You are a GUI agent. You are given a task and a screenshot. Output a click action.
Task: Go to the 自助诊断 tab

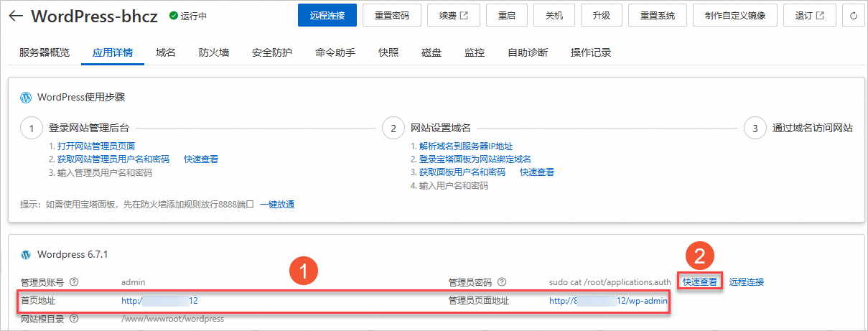(528, 52)
